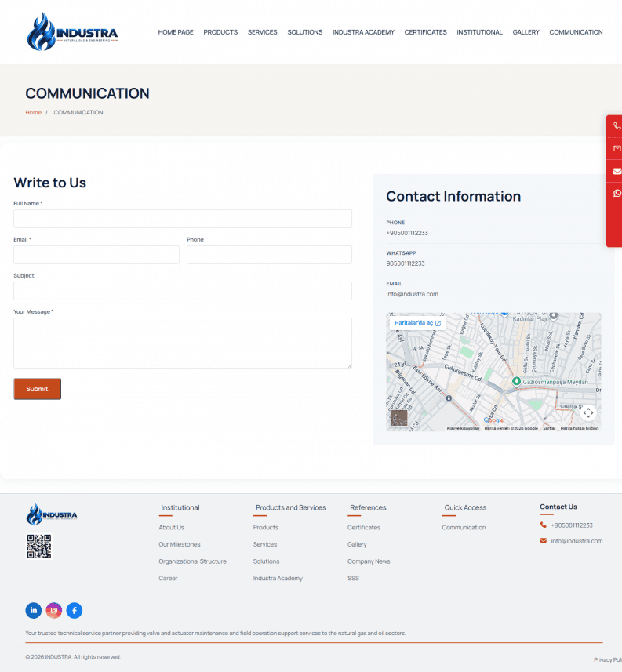Open Industra Academy footer link
This screenshot has width=622, height=672.
pos(278,578)
